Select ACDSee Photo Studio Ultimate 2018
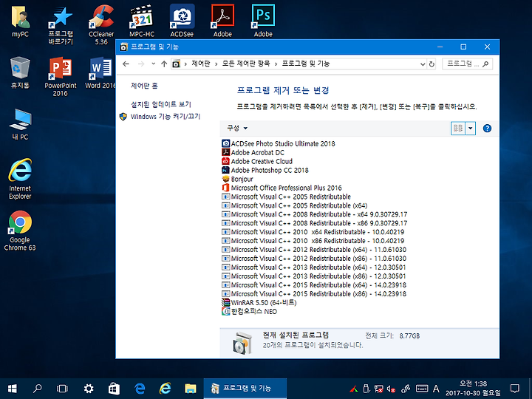 pyautogui.click(x=279, y=144)
